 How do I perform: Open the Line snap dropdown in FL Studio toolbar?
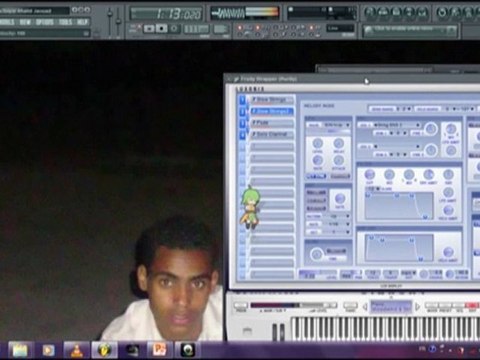tap(340, 28)
